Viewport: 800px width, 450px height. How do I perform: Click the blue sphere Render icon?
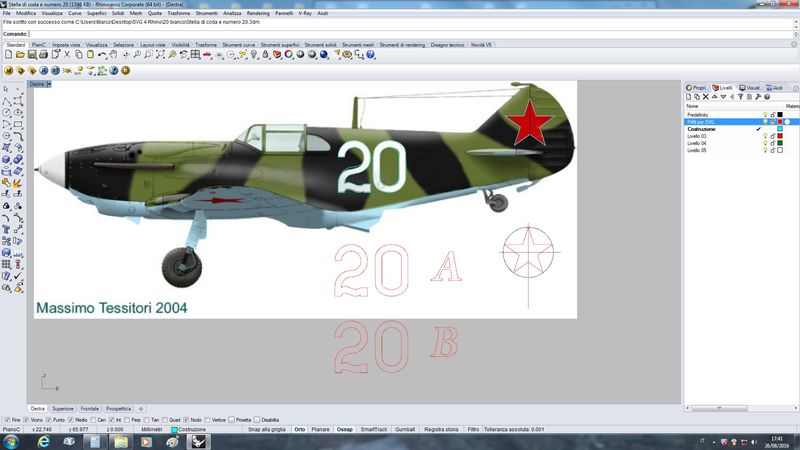tap(323, 55)
